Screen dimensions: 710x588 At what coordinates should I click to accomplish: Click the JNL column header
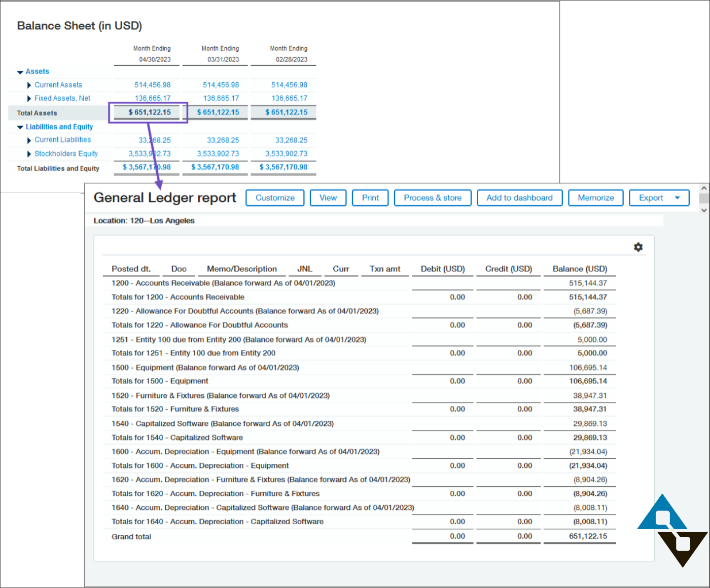(305, 269)
